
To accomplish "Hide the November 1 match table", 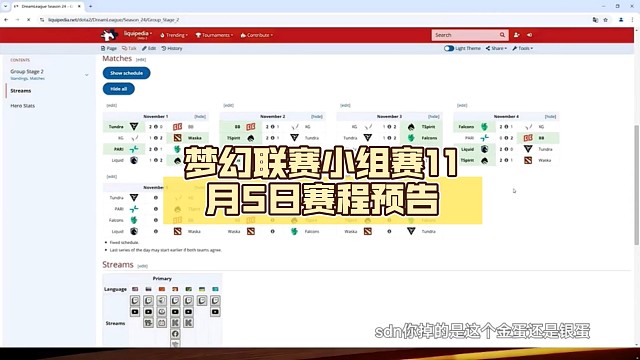I will tap(200, 117).
